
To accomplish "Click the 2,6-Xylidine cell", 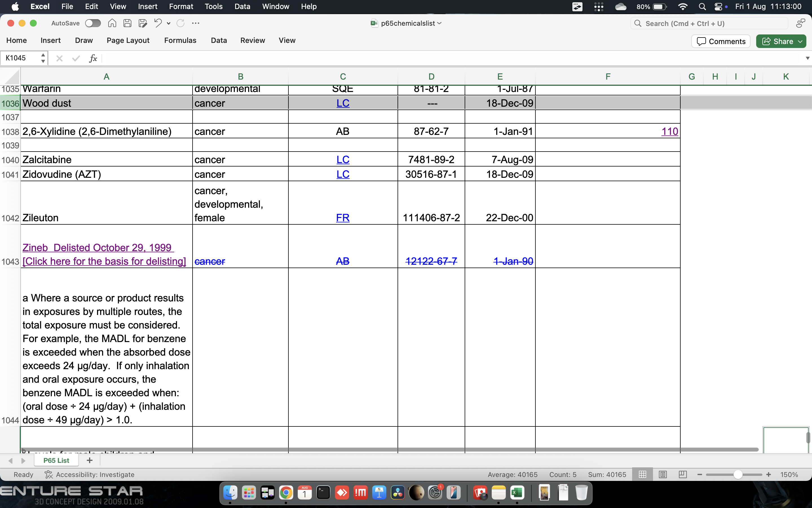I will click(x=106, y=131).
